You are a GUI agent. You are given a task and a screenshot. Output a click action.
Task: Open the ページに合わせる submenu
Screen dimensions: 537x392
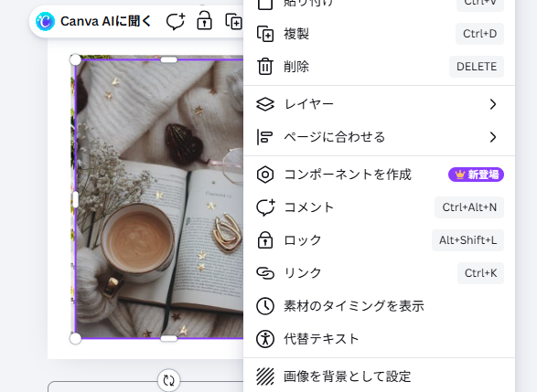click(380, 137)
